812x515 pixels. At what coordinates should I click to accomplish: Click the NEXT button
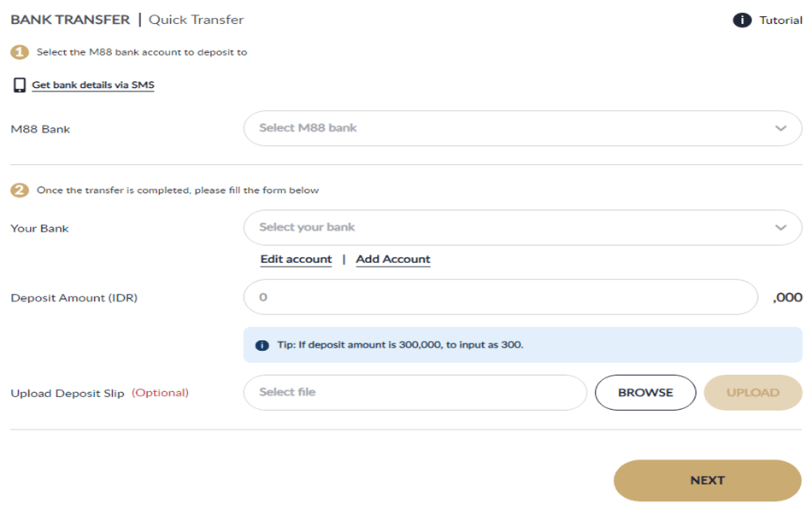click(707, 481)
